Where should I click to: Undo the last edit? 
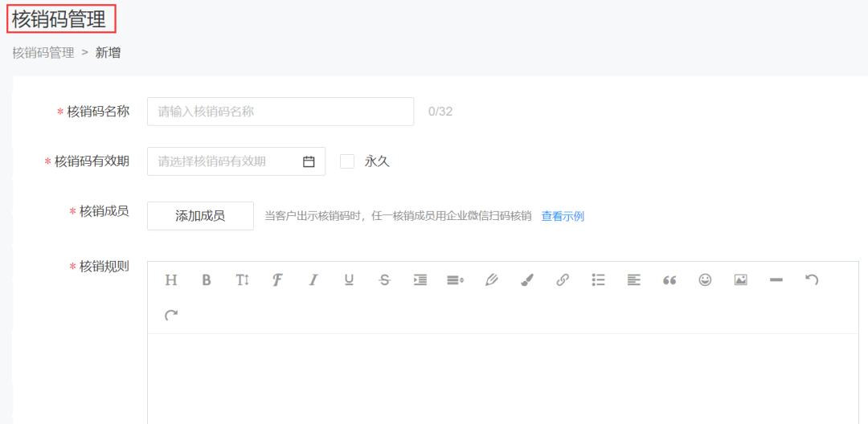pos(812,279)
